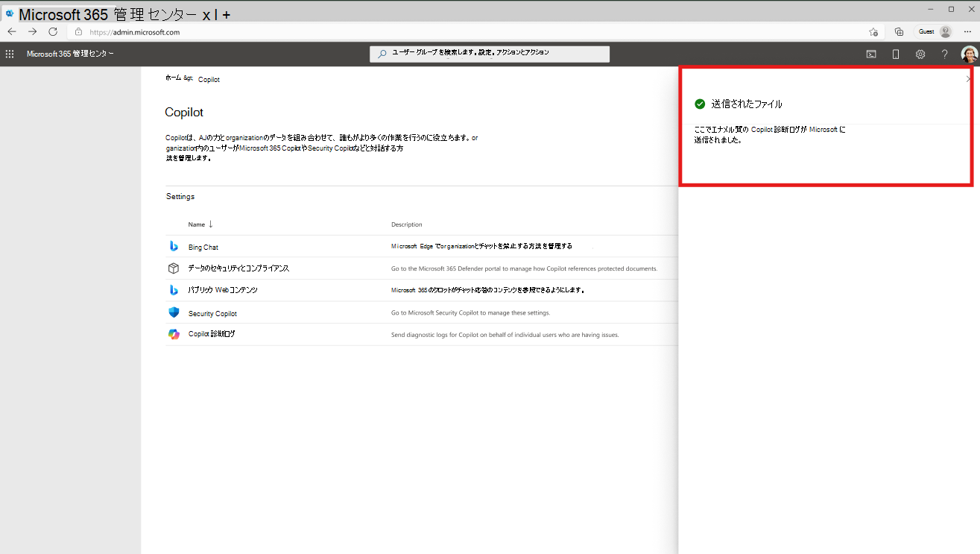Click the panel message ending 送信されました。

click(x=770, y=134)
